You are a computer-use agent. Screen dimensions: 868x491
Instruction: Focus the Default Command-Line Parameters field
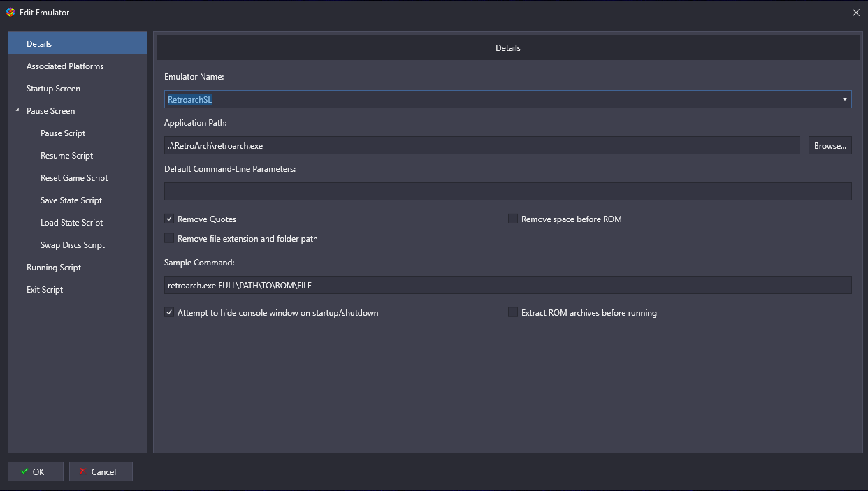(x=508, y=191)
